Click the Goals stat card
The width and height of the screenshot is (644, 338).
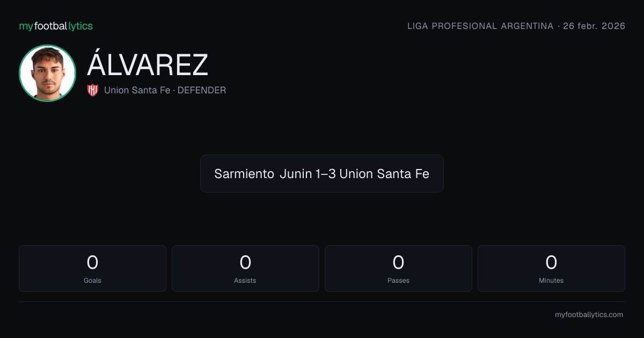[92, 268]
